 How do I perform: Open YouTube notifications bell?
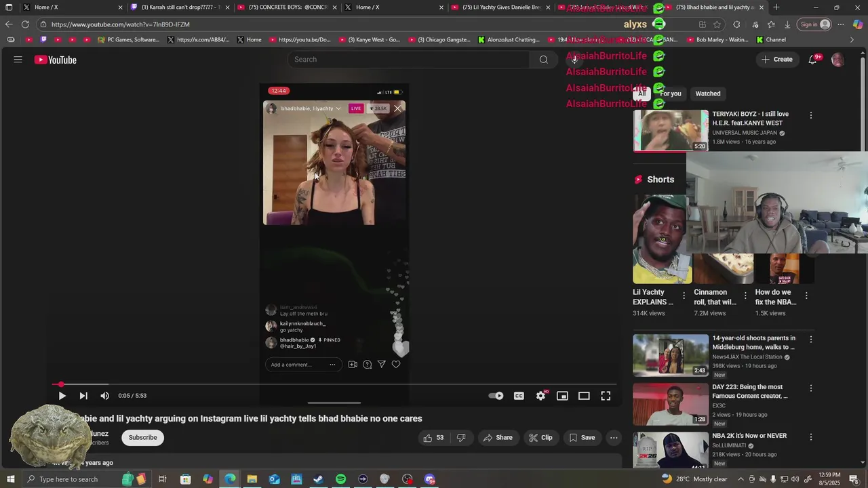(x=813, y=60)
